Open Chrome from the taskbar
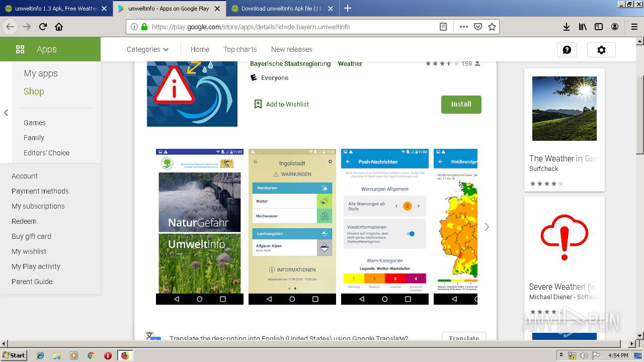 (x=91, y=355)
